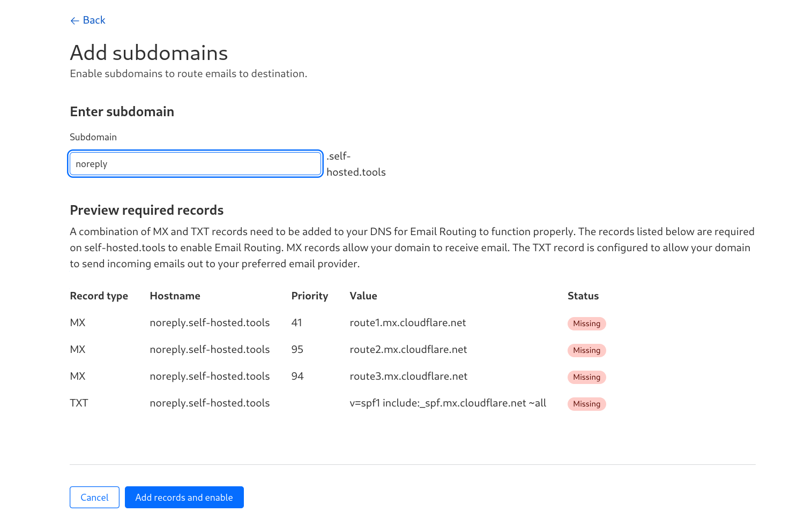Image resolution: width=812 pixels, height=512 pixels.
Task: Click the Value column header
Action: point(363,296)
